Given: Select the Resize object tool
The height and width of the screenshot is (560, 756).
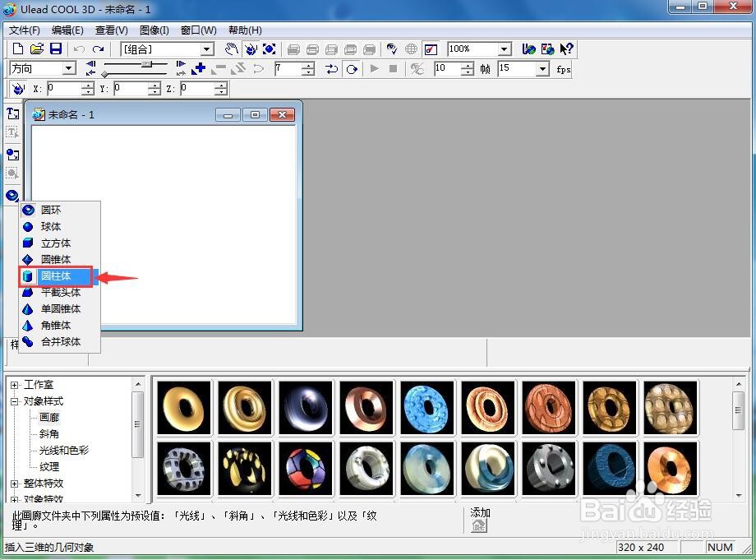Looking at the screenshot, I should (269, 49).
